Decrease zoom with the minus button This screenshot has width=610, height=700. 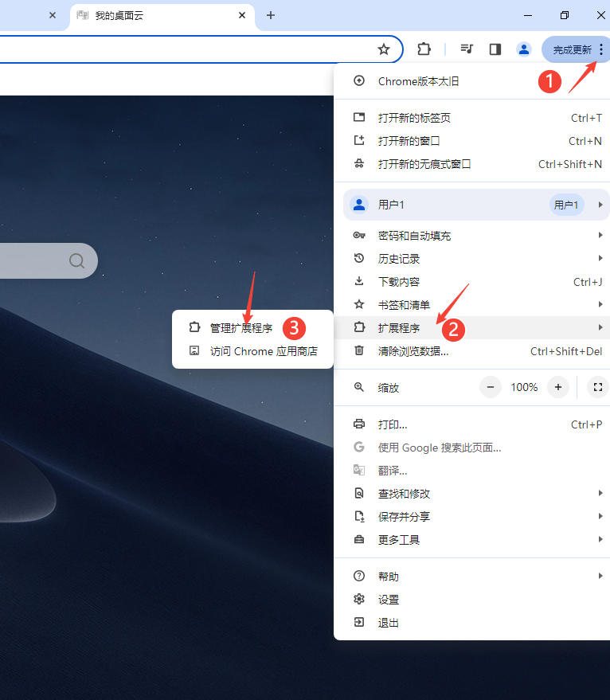click(x=490, y=387)
